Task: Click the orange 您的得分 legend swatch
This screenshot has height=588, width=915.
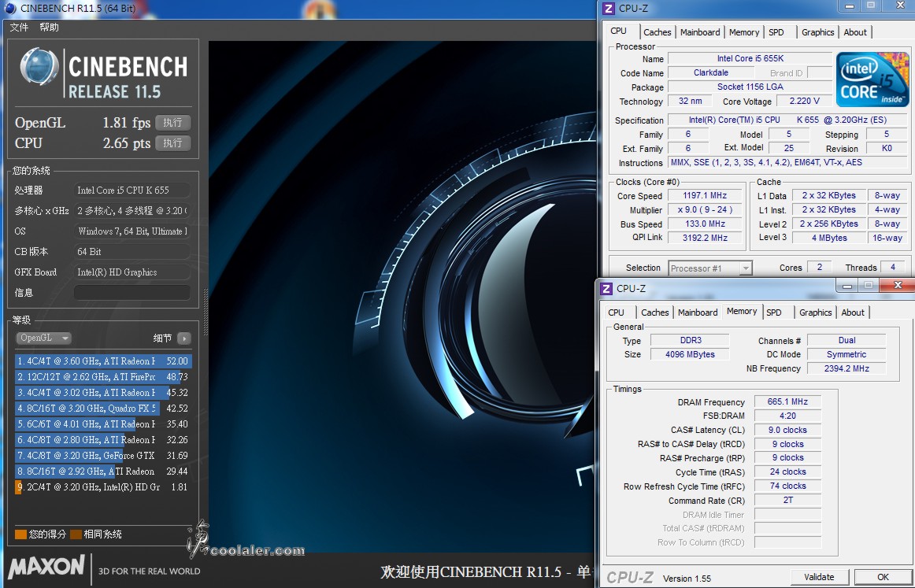Action: pyautogui.click(x=21, y=534)
